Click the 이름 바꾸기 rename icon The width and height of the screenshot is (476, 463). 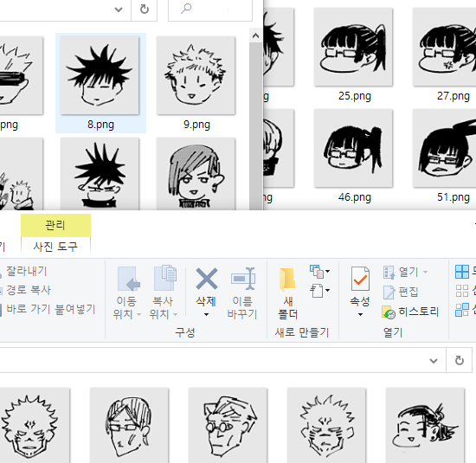click(x=243, y=279)
